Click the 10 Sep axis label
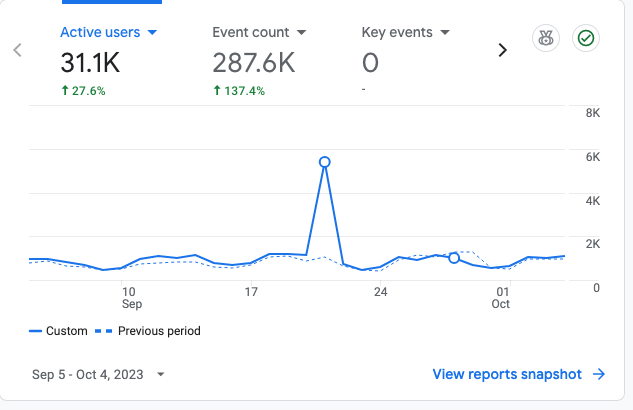Image resolution: width=633 pixels, height=410 pixels. point(132,298)
